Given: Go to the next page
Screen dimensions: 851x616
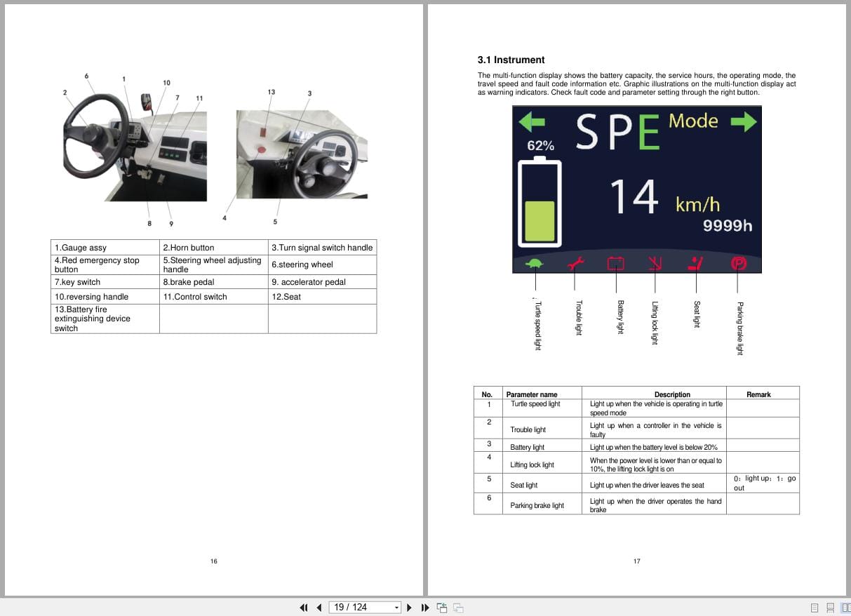Looking at the screenshot, I should pos(409,608).
